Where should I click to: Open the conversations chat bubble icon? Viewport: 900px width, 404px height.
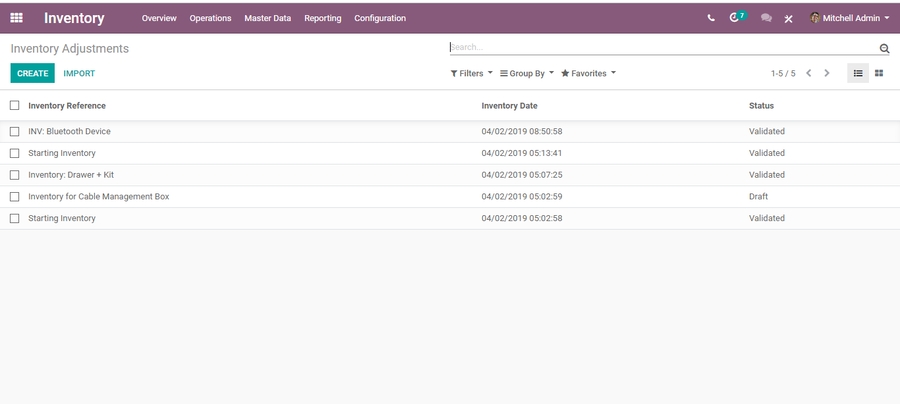tap(766, 18)
